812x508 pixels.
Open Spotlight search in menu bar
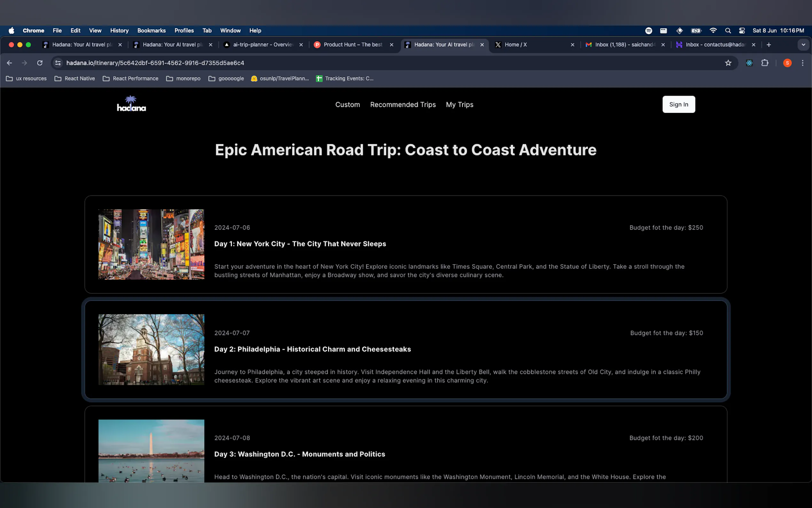[x=728, y=31]
